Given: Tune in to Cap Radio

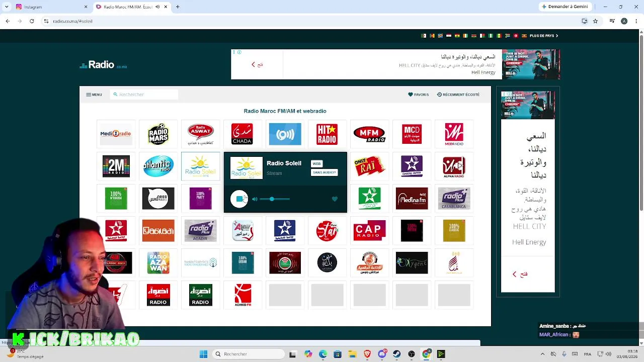Looking at the screenshot, I should point(369,231).
